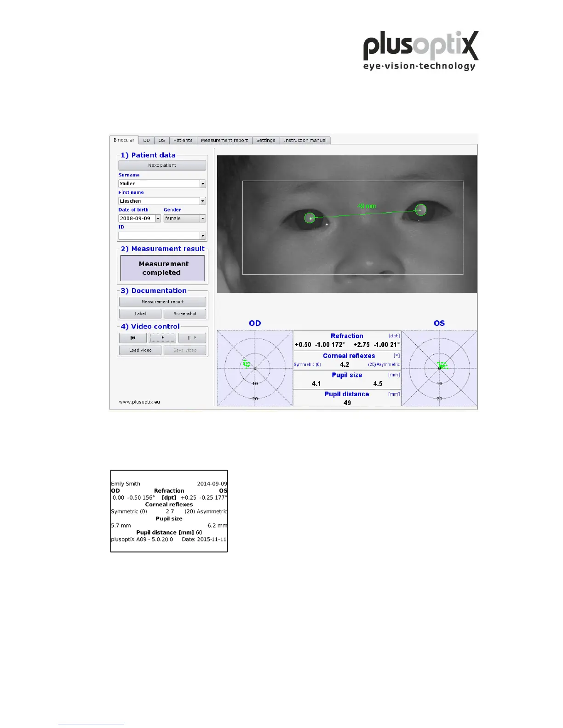Click the Next patient button

click(x=162, y=165)
